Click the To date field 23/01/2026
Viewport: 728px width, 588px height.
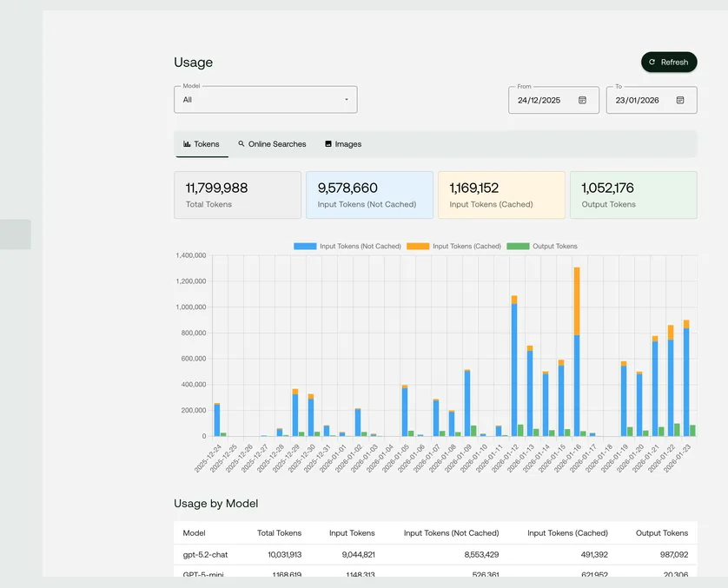click(x=638, y=100)
